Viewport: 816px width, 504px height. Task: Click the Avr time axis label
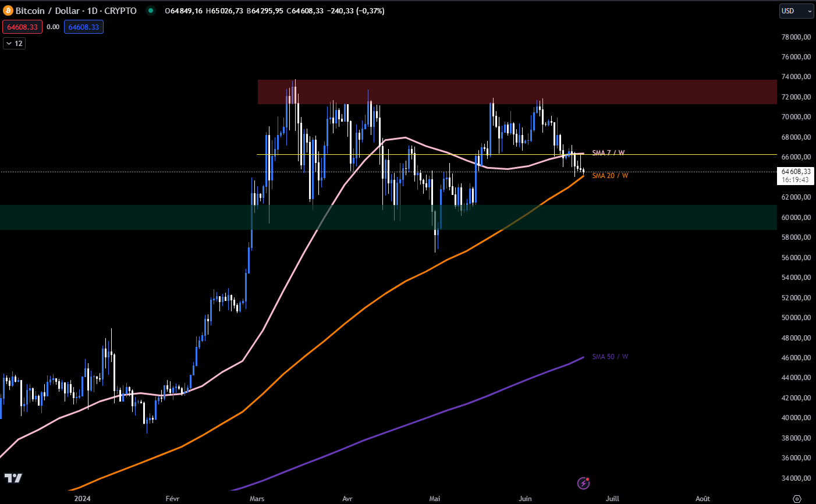coord(347,499)
